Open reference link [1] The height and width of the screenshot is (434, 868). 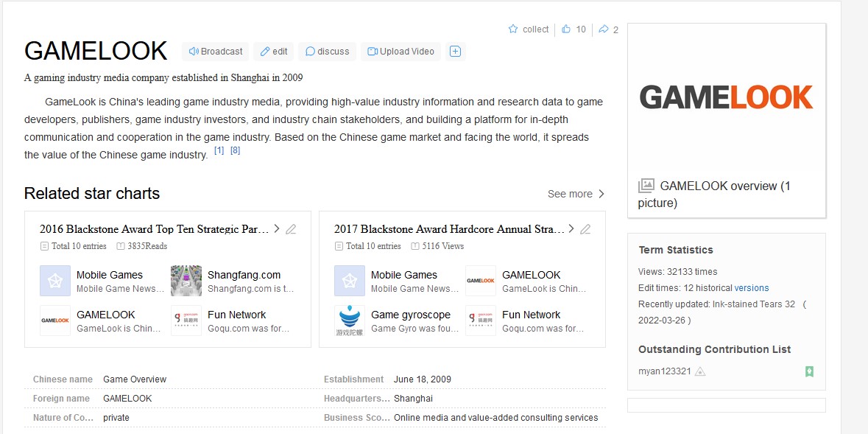tap(219, 150)
